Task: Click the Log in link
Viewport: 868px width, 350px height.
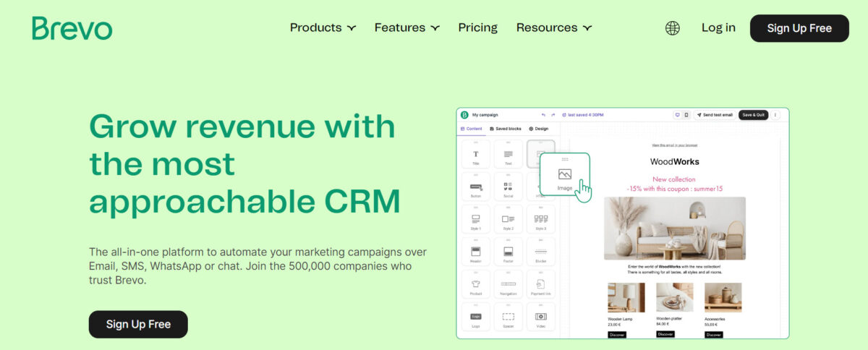Action: pyautogui.click(x=718, y=28)
